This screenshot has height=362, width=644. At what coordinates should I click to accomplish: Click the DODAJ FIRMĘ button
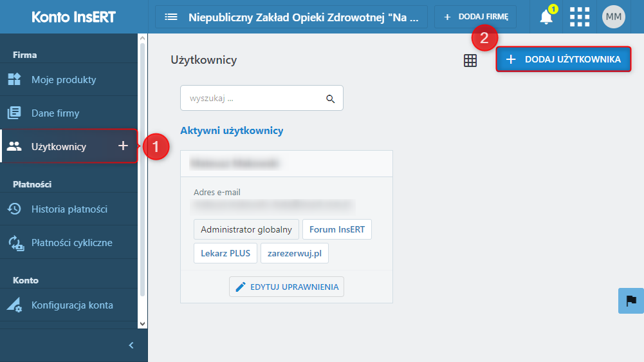point(475,17)
